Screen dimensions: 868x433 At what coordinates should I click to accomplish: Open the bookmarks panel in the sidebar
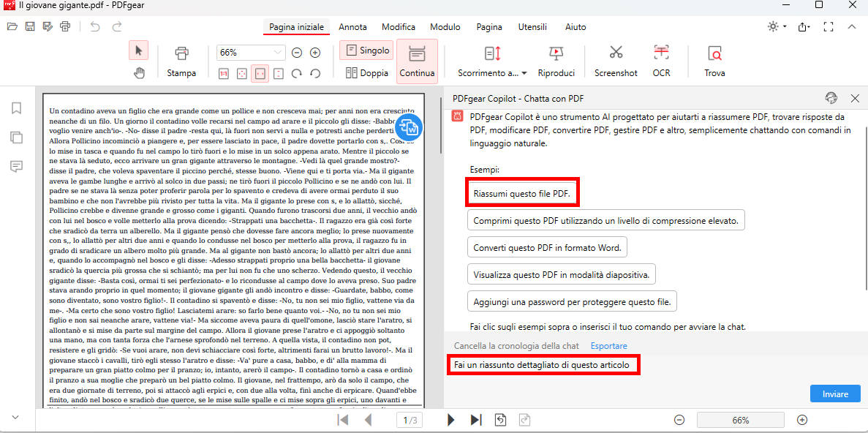[15, 107]
